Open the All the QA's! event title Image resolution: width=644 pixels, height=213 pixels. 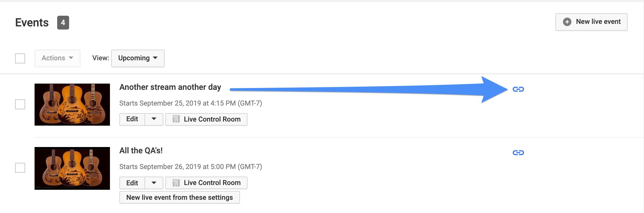141,150
